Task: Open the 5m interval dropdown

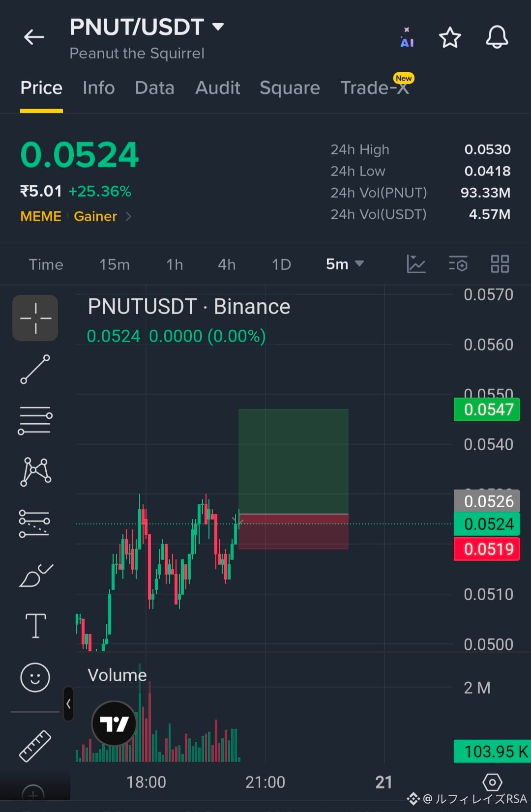Action: [x=345, y=264]
